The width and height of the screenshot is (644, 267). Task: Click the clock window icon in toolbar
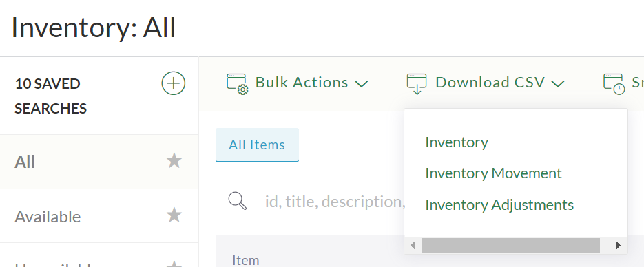pyautogui.click(x=614, y=84)
